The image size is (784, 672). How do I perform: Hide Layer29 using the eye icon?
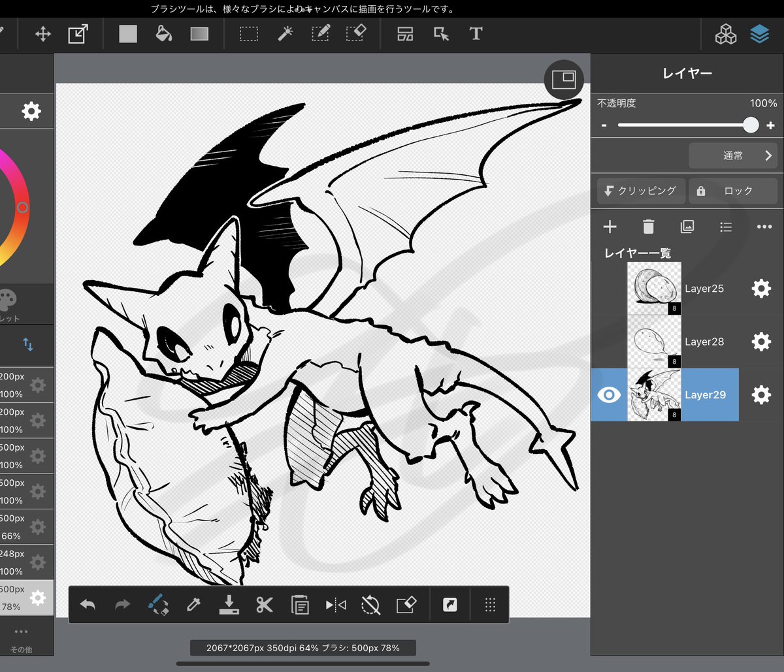[x=609, y=395]
